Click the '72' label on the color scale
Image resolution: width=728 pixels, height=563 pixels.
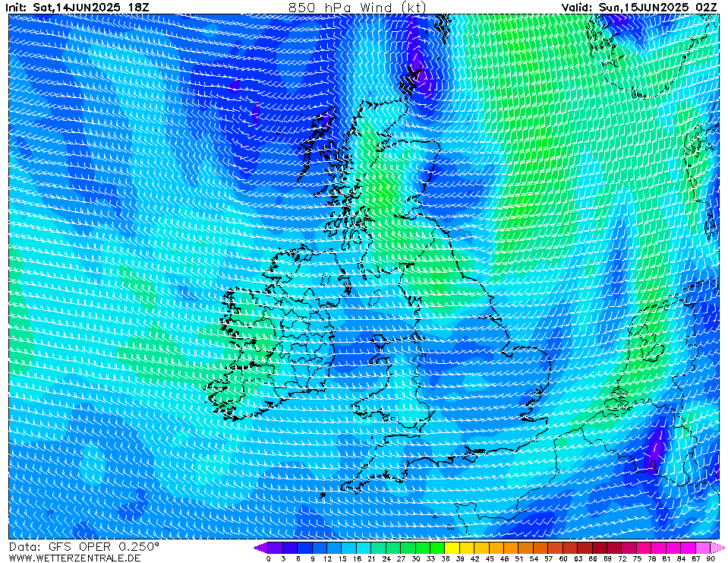pos(622,558)
